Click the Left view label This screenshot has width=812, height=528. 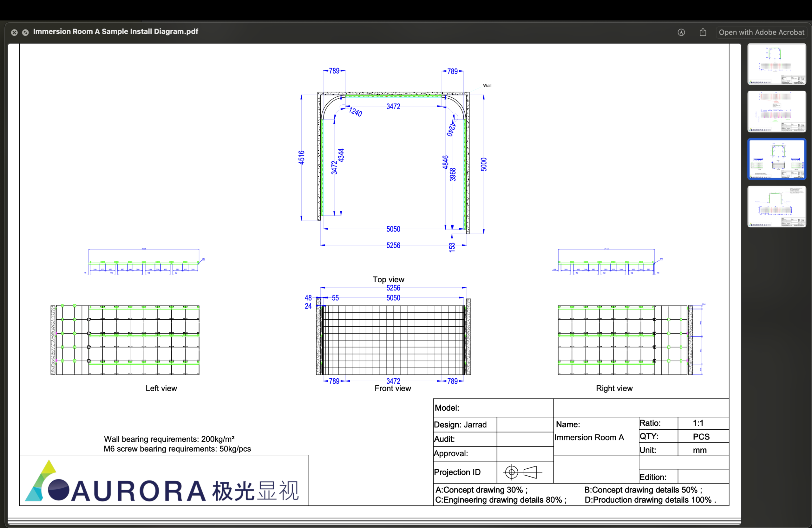(161, 388)
